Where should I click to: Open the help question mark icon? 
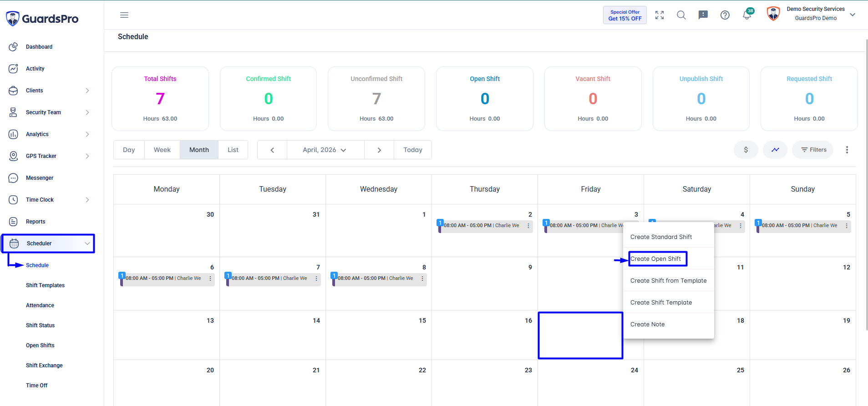tap(725, 15)
